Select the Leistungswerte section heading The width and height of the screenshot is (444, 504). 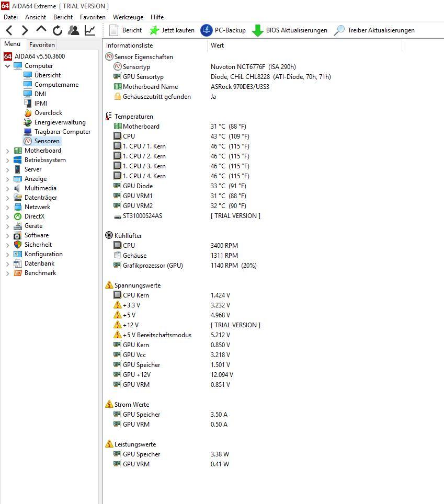tap(130, 444)
